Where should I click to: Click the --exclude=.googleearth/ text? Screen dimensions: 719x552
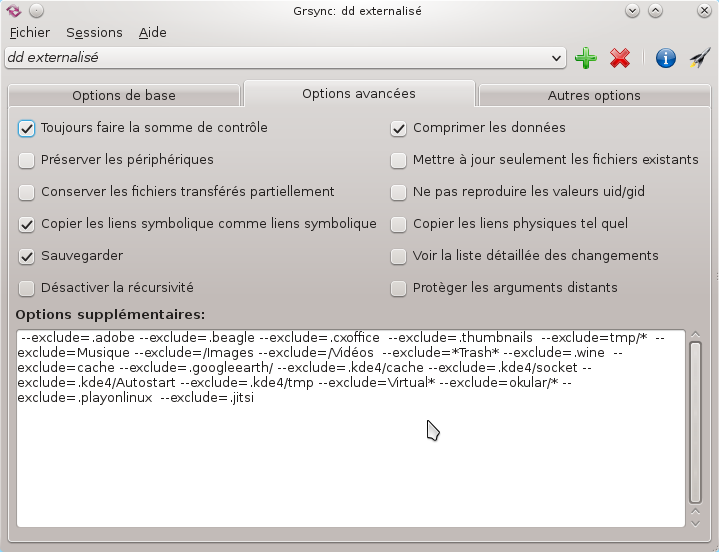point(196,368)
